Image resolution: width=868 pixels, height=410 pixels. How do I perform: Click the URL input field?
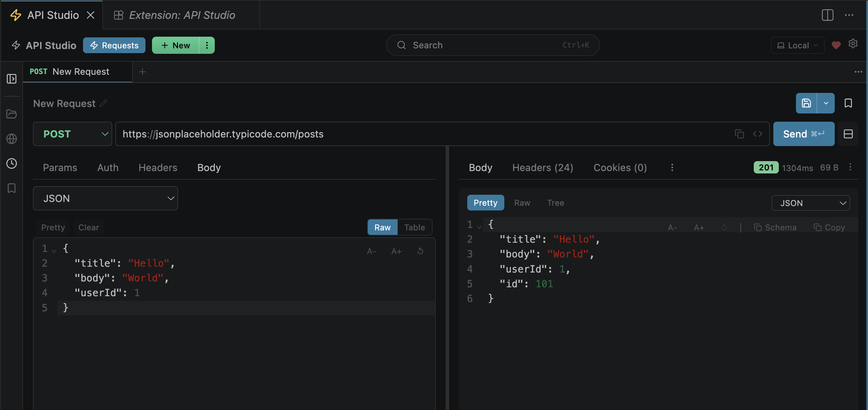tap(442, 134)
